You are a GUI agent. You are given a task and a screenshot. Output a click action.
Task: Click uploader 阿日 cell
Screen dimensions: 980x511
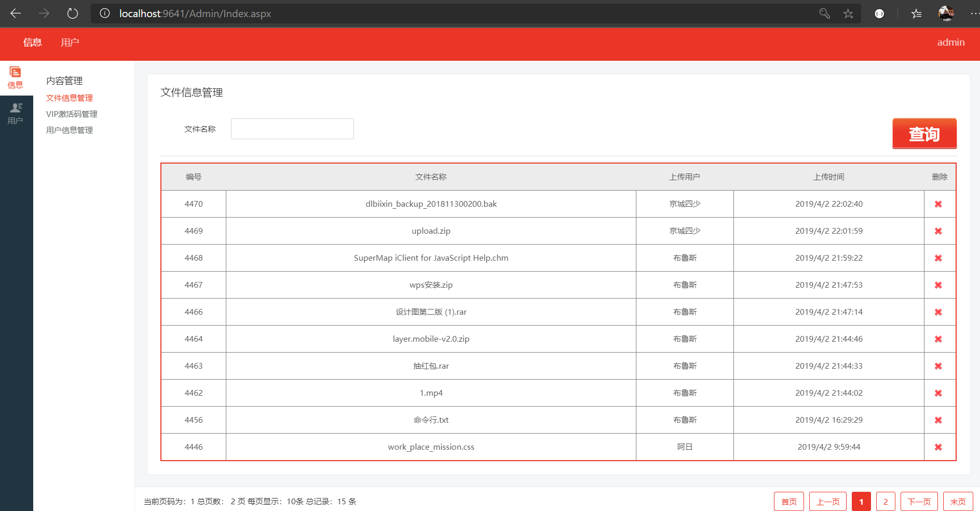[x=685, y=447]
